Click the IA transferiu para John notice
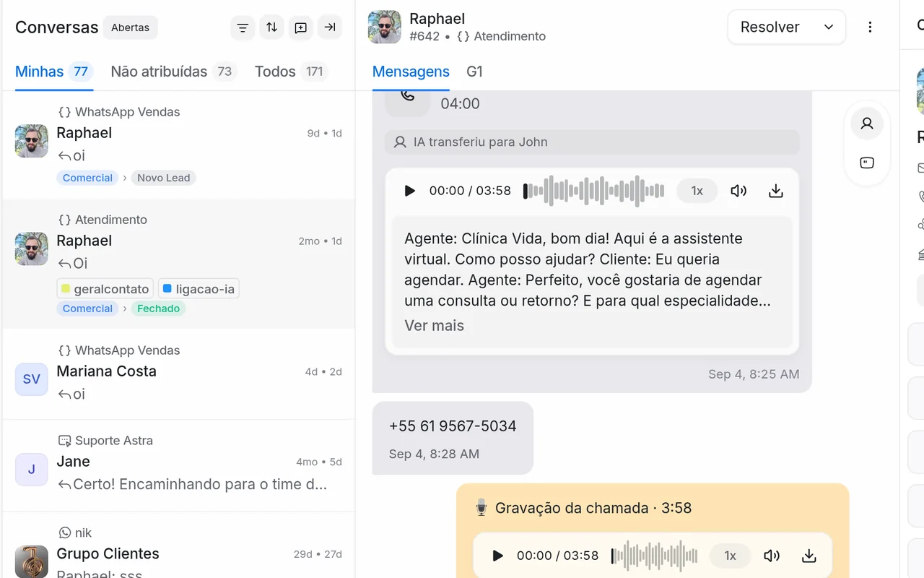924x578 pixels. coord(592,142)
